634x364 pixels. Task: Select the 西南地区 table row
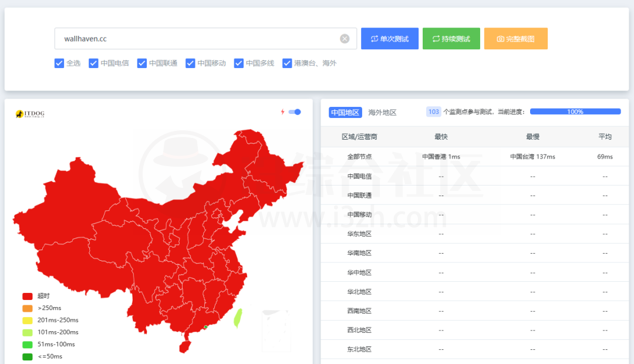tap(475, 311)
